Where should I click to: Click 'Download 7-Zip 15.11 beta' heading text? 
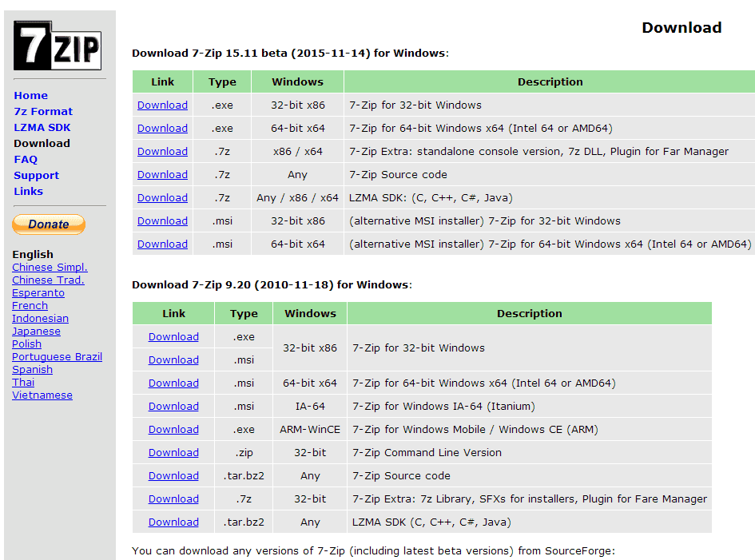290,53
